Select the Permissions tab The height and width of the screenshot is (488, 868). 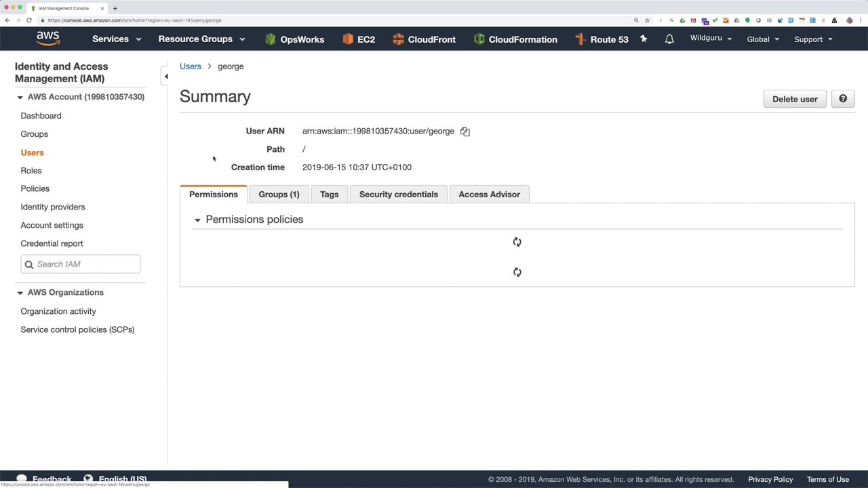click(x=214, y=195)
